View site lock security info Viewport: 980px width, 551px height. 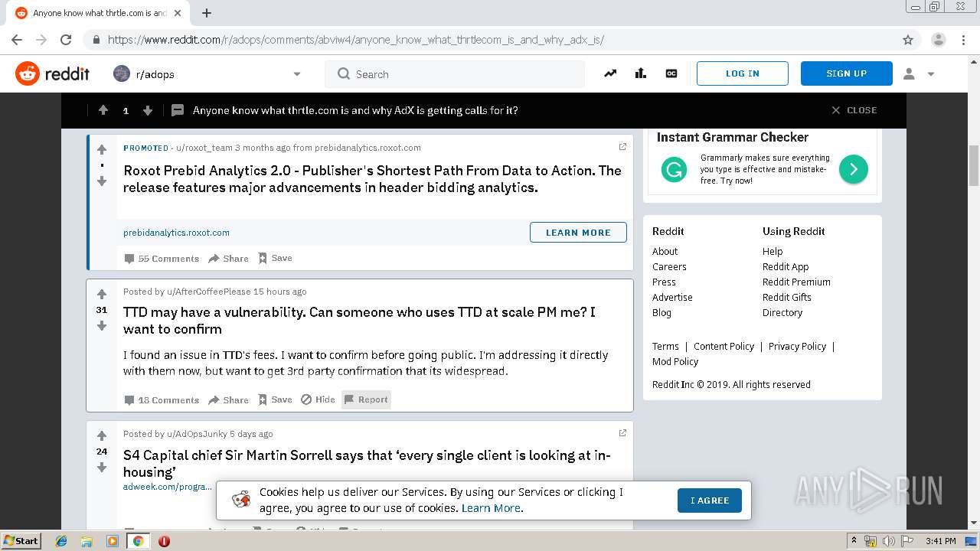96,40
